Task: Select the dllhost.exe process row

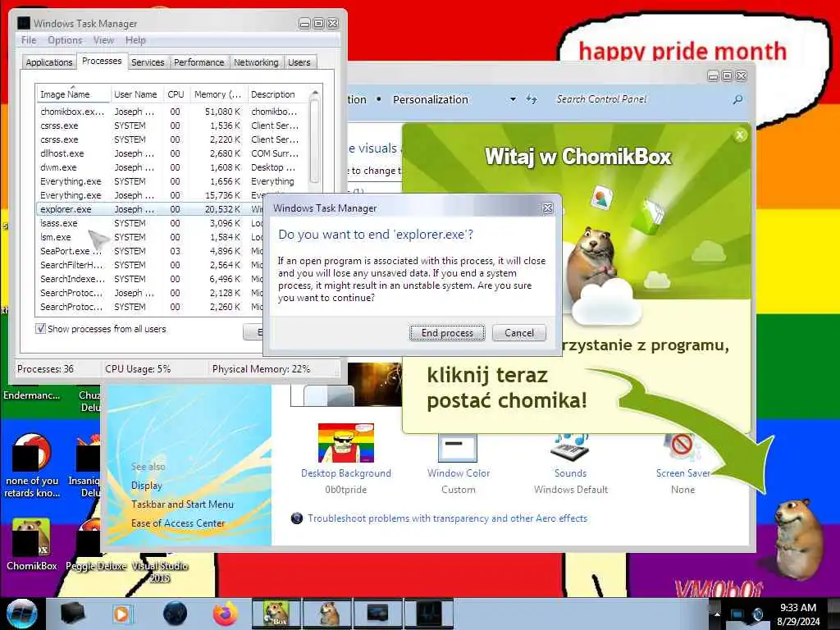Action: 171,153
